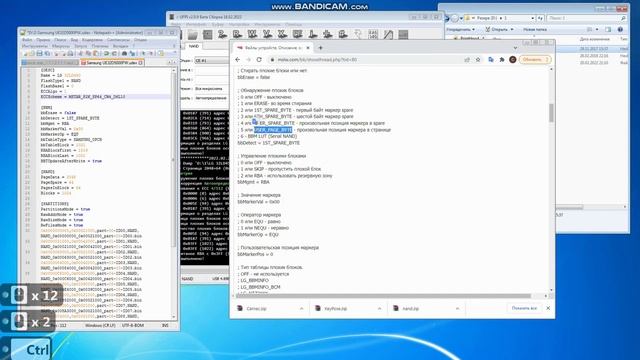Reload the browser page
The image size is (640, 360).
pyautogui.click(x=259, y=60)
